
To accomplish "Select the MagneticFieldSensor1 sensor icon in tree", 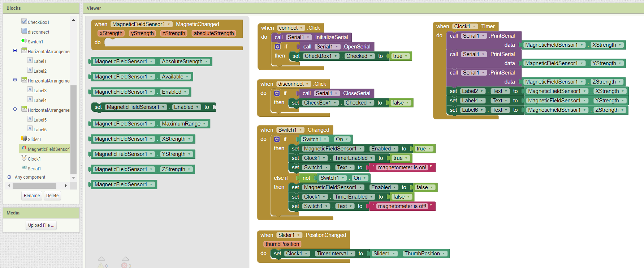I will (24, 148).
